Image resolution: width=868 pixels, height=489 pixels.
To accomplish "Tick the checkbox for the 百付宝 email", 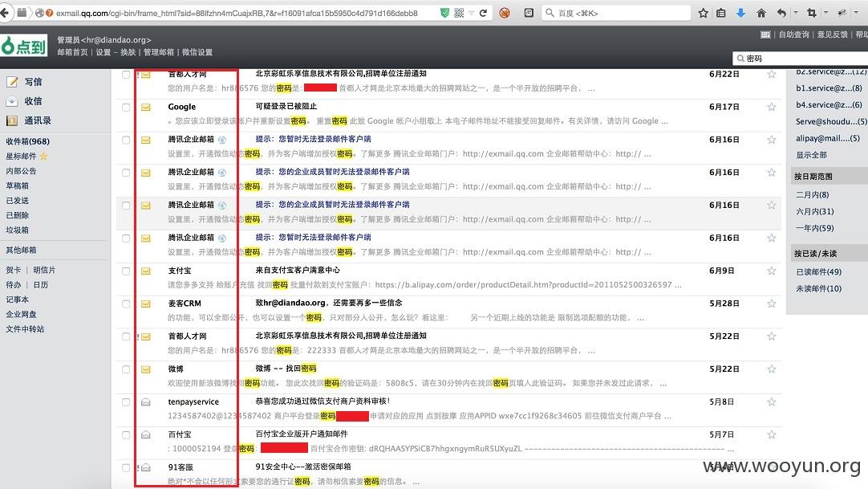I will click(126, 435).
